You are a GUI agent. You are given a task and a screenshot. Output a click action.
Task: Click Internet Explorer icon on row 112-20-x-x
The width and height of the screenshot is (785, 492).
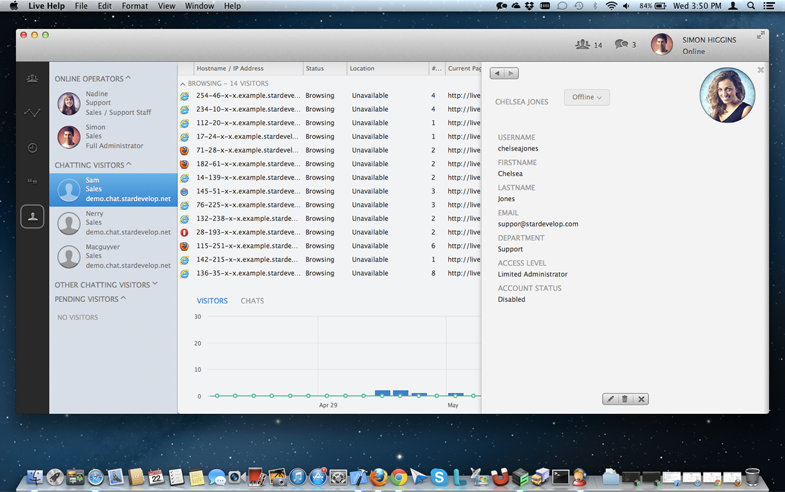tap(185, 123)
